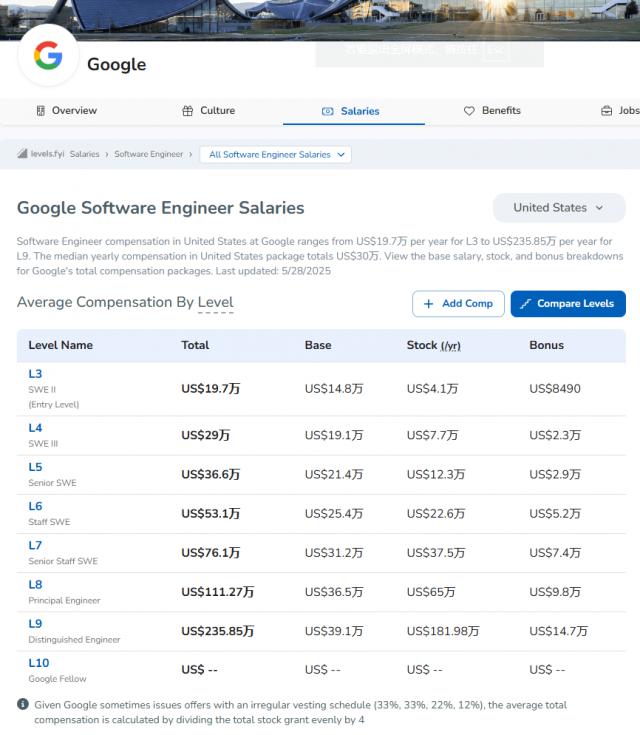Open the L9 Distinguished Engineer link
Image resolution: width=640 pixels, height=735 pixels.
click(35, 623)
